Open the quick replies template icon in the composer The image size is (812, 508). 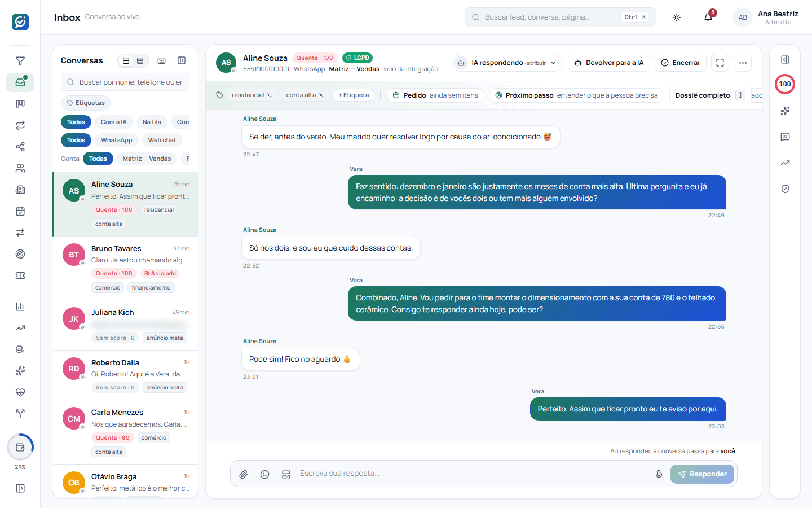pyautogui.click(x=286, y=474)
